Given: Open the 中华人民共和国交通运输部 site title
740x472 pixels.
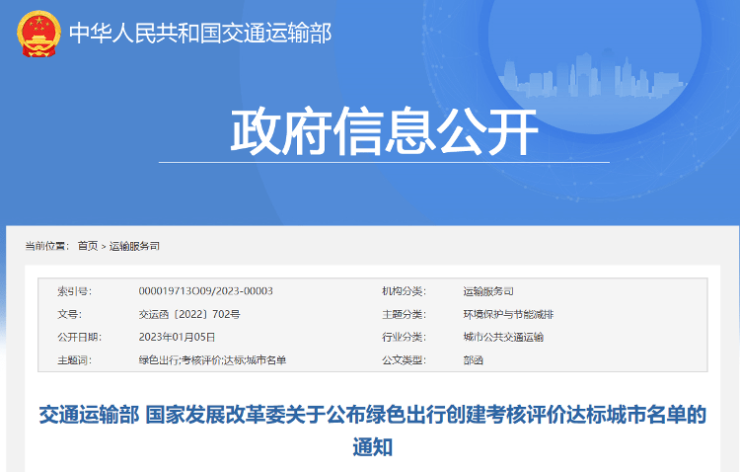Looking at the screenshot, I should tap(201, 33).
